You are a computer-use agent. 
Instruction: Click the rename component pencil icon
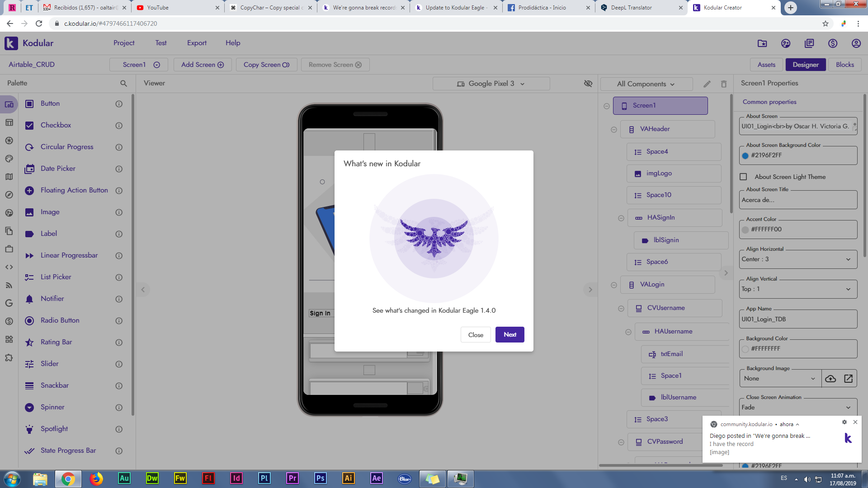tap(707, 84)
